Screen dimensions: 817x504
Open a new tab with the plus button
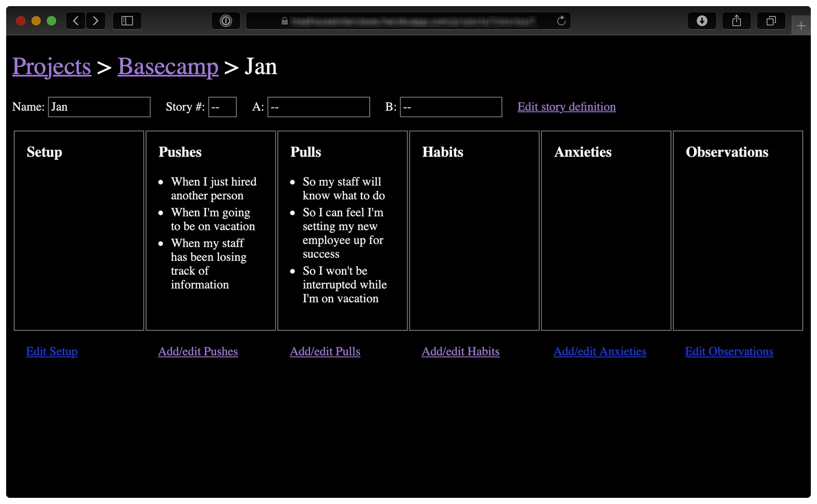coord(801,26)
